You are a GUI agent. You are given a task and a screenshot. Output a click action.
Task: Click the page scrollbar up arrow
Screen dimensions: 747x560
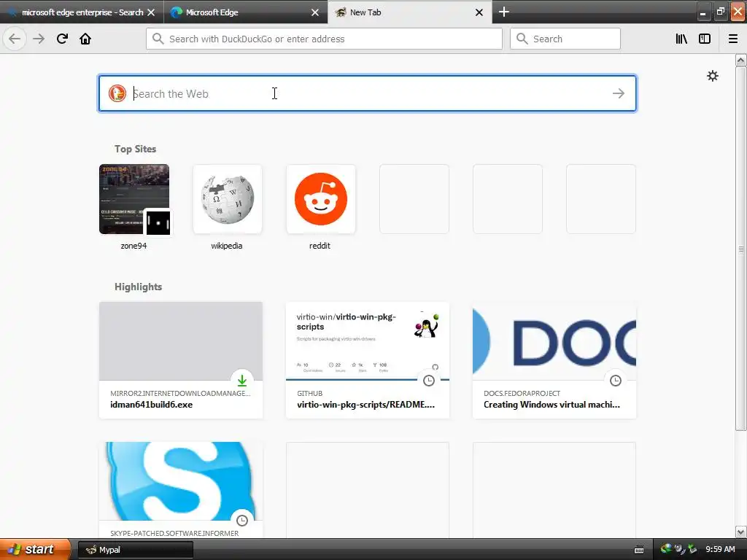(x=741, y=60)
